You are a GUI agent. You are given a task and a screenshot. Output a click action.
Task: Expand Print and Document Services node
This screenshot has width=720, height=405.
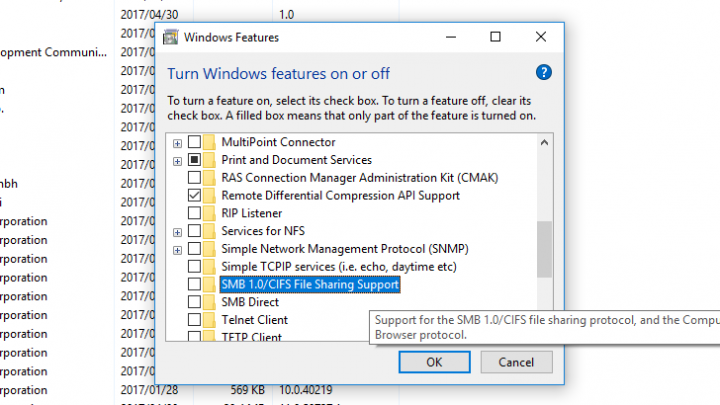[177, 162]
